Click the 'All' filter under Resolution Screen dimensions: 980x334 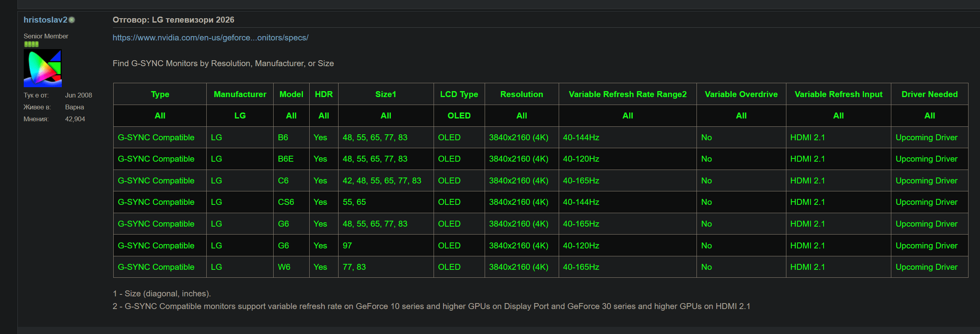(522, 116)
